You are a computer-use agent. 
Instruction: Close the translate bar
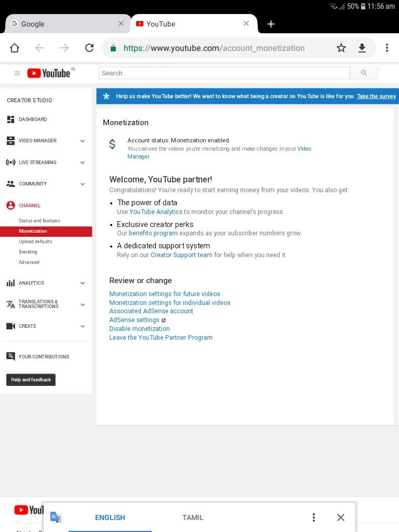pos(341,517)
